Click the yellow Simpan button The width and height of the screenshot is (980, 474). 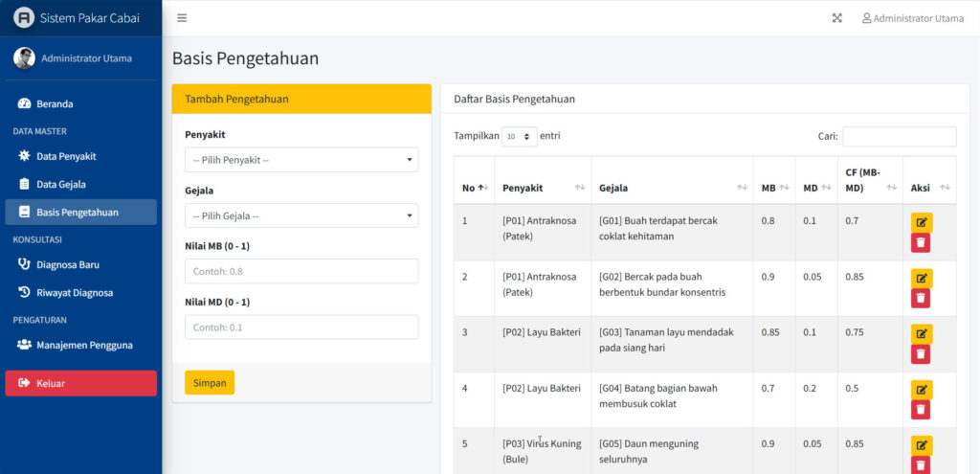210,383
